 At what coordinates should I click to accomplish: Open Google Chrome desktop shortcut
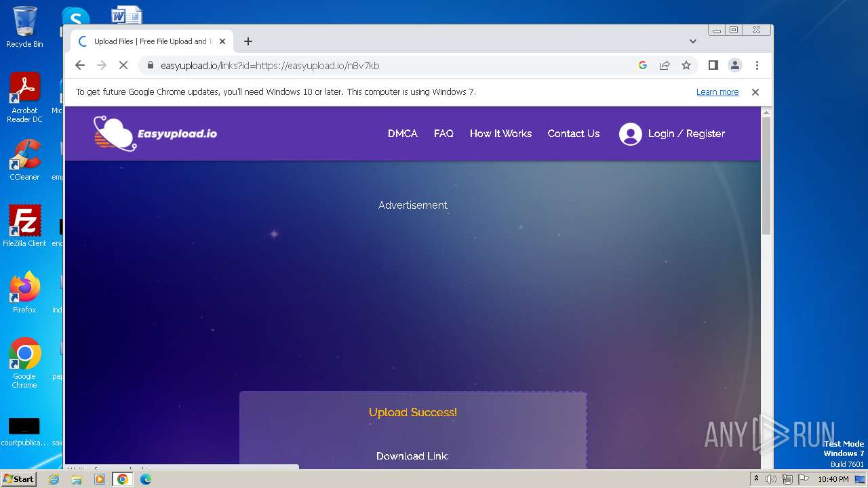(24, 363)
